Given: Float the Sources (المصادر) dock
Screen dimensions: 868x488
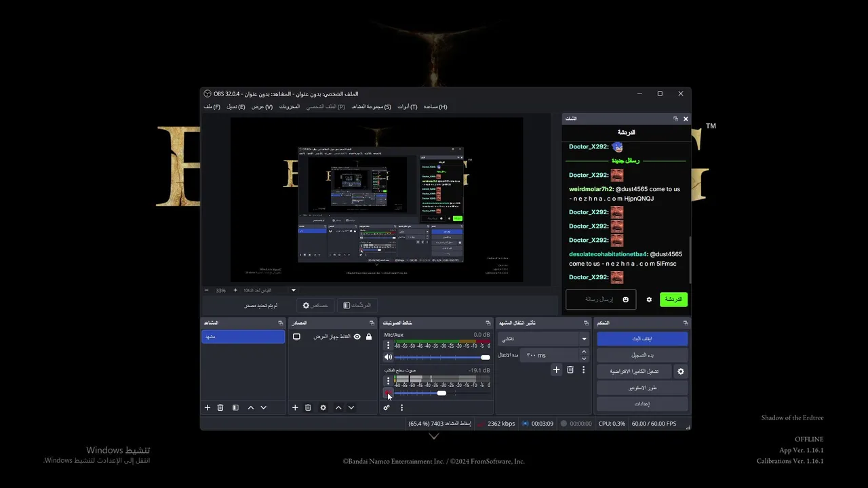Looking at the screenshot, I should tap(372, 323).
